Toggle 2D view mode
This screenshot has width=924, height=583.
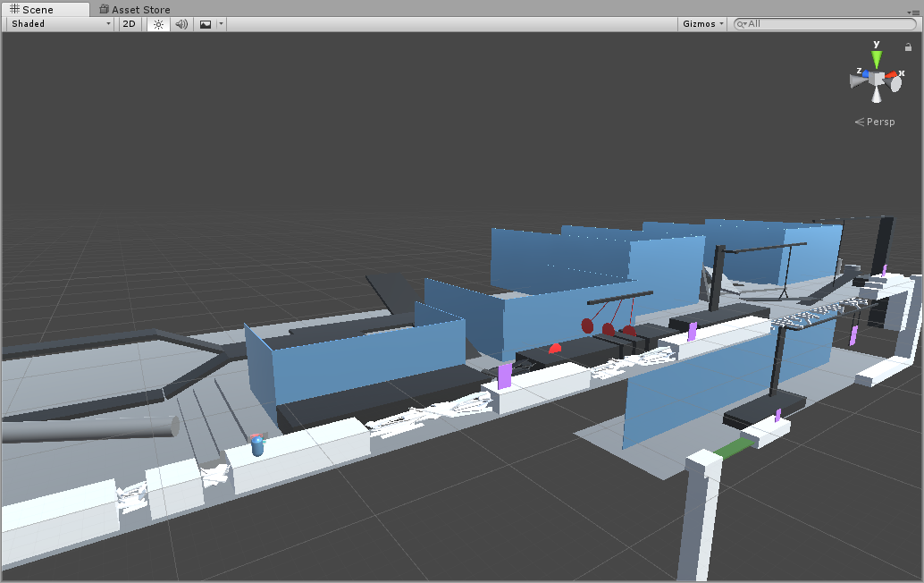click(129, 23)
